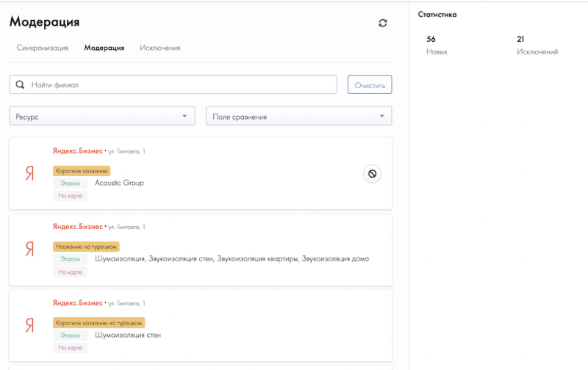Click the Название на турецком tag

click(87, 247)
